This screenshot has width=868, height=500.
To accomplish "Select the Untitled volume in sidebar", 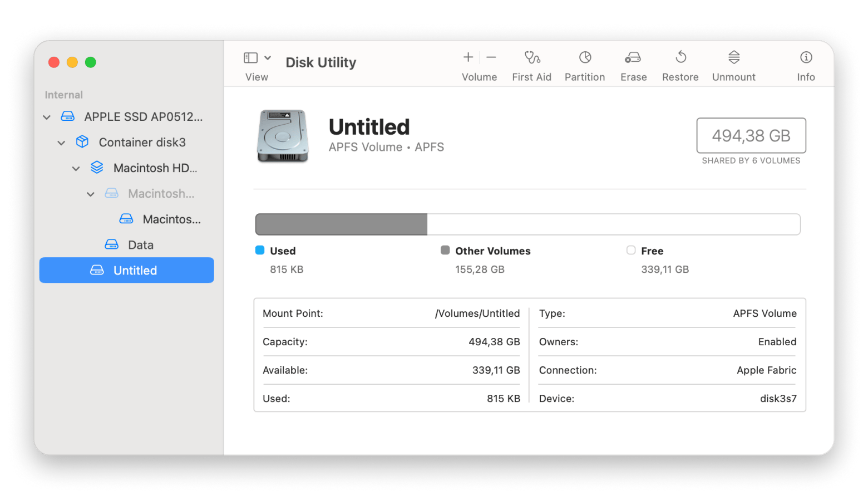I will tap(135, 271).
